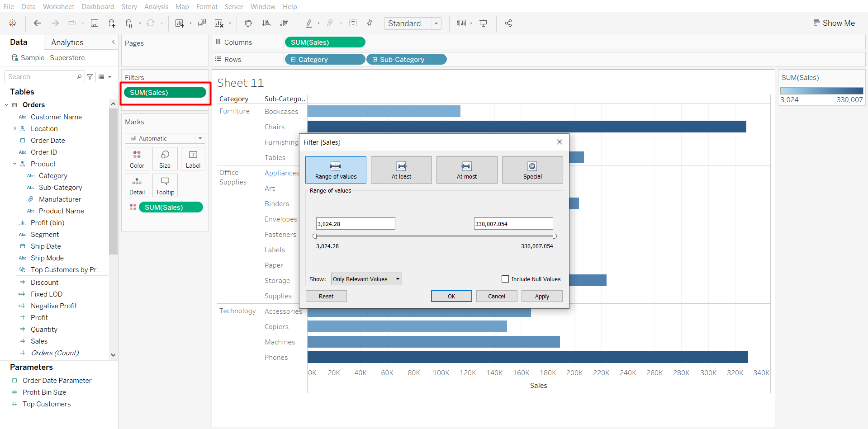This screenshot has width=868, height=429.
Task: Click the Show Me button
Action: click(834, 23)
